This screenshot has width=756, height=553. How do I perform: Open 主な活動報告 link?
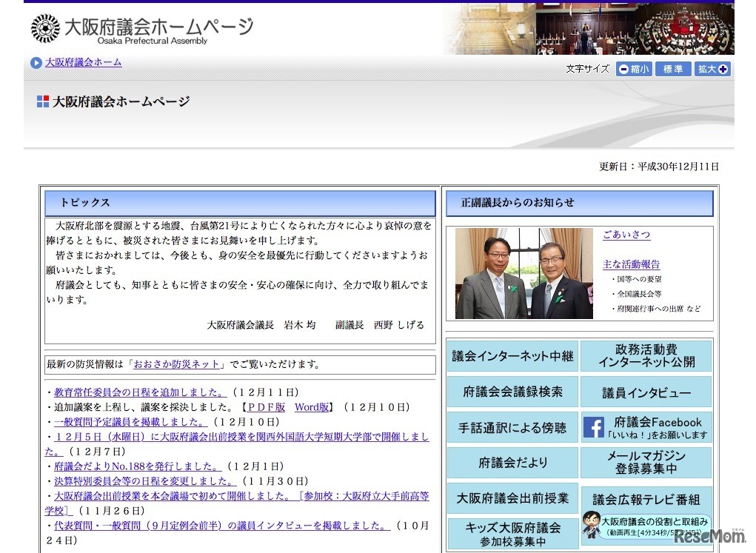[631, 264]
